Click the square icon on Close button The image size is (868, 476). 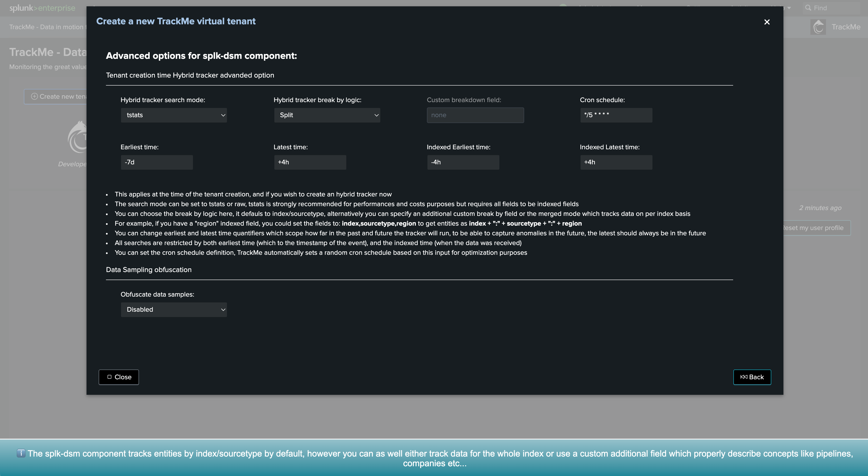pos(110,377)
